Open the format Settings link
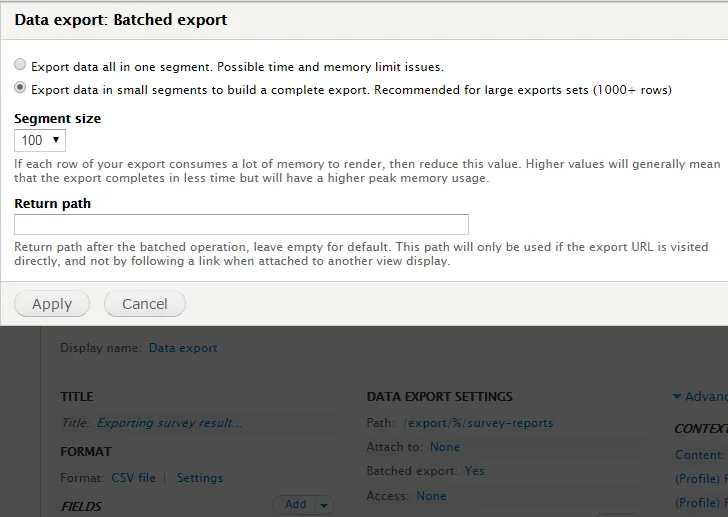 200,478
